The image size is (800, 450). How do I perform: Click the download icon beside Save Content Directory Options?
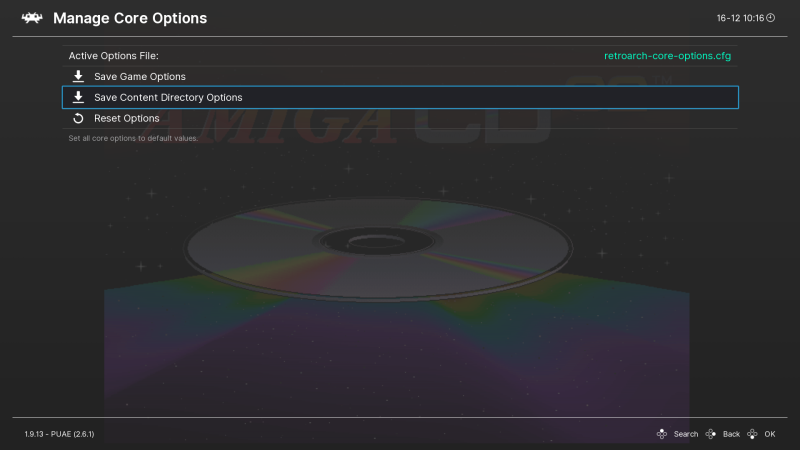tap(78, 97)
